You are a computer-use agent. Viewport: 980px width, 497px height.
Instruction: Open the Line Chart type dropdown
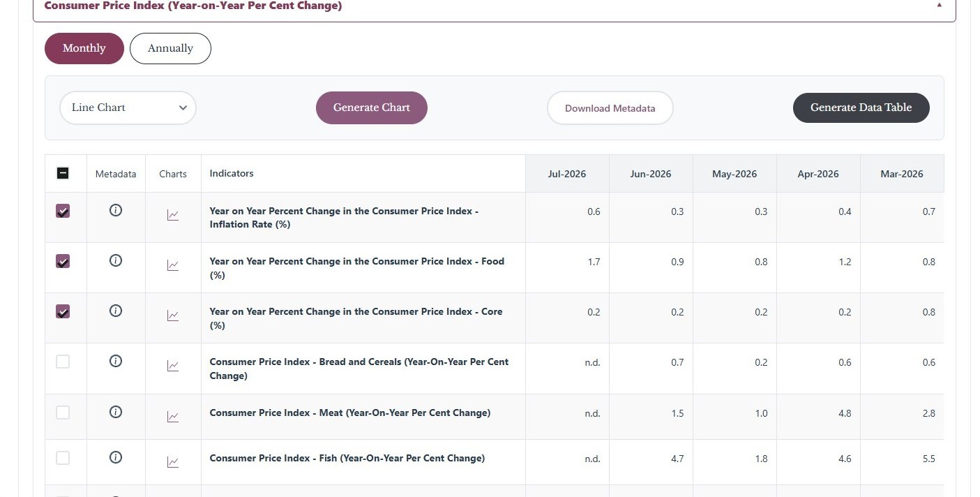(x=128, y=107)
